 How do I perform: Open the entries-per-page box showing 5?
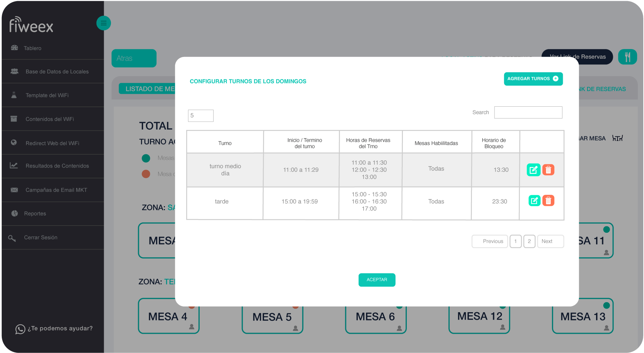tap(201, 116)
